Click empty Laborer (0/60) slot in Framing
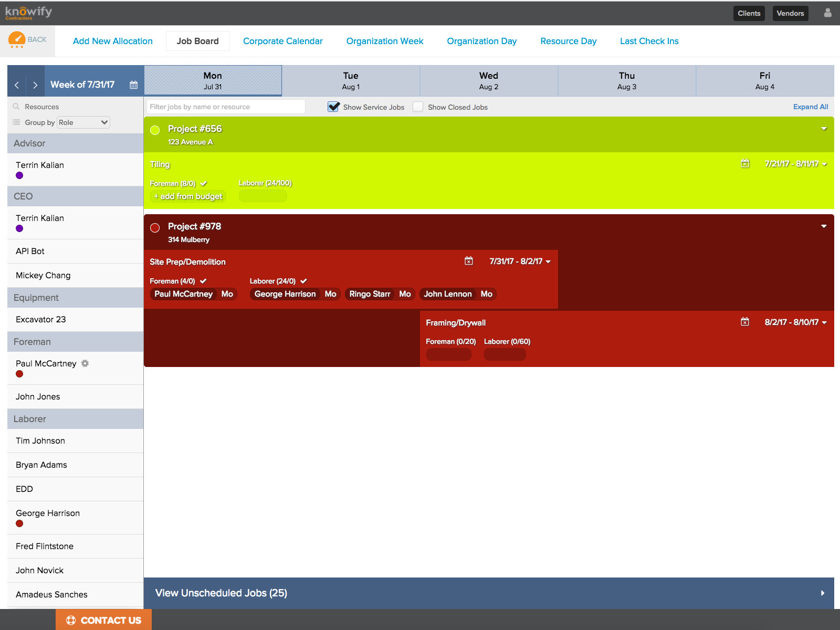This screenshot has height=630, width=840. (505, 354)
